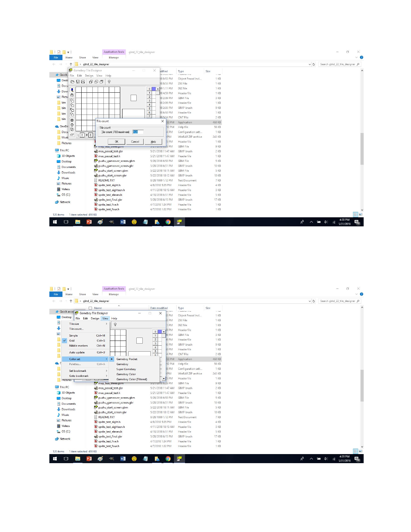Toggle Simple mode in the View menu
Screen dimensions: 411x532
(85, 336)
